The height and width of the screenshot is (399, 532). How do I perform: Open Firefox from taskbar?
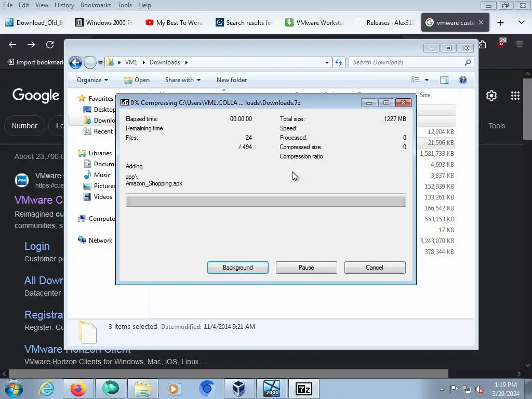pyautogui.click(x=78, y=389)
